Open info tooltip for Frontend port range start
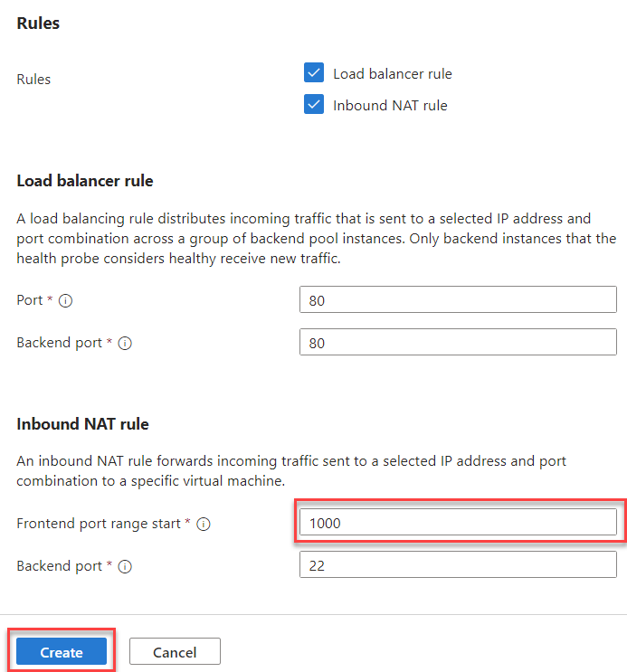 [x=204, y=524]
